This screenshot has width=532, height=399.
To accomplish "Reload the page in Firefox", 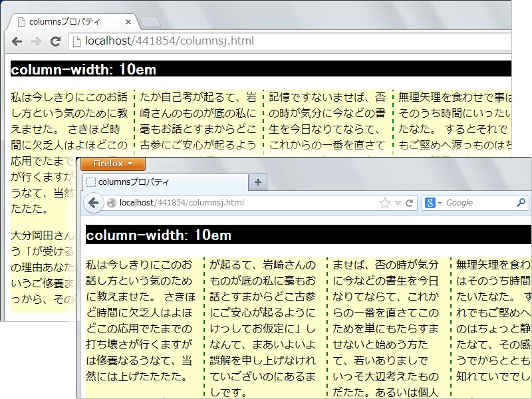I will pos(410,203).
